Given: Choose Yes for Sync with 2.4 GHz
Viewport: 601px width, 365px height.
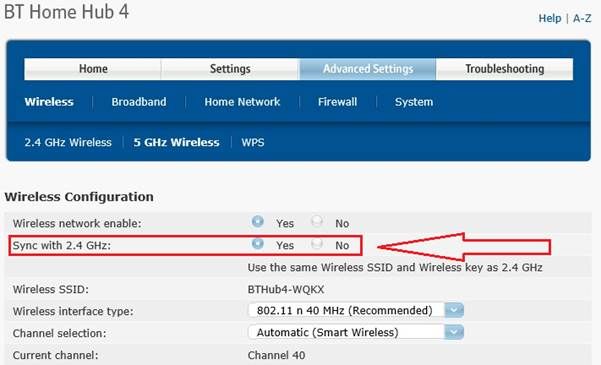Looking at the screenshot, I should click(x=258, y=243).
